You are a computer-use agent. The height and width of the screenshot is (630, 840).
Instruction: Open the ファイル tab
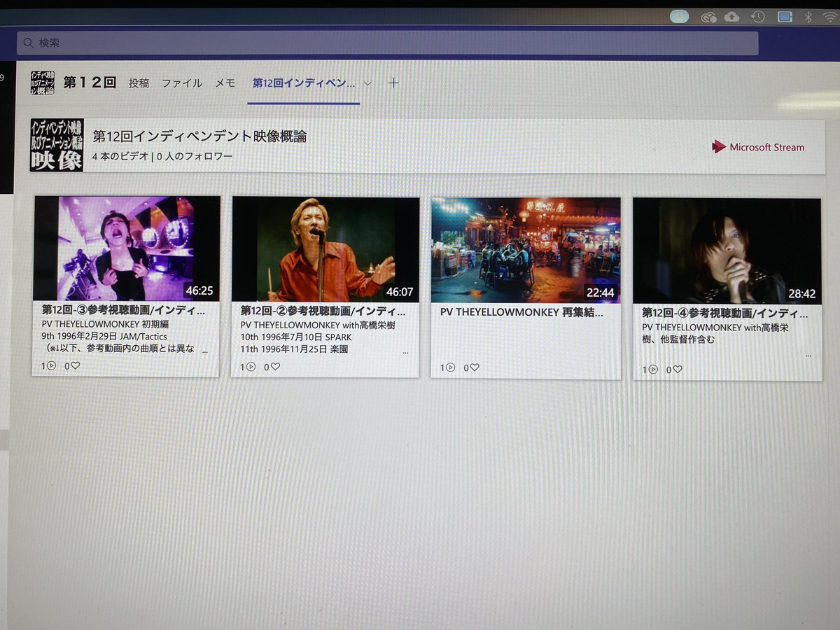click(x=182, y=83)
